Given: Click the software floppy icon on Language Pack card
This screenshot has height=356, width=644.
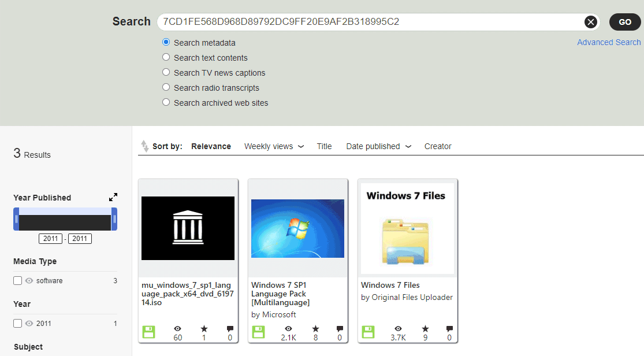Looking at the screenshot, I should (x=258, y=332).
